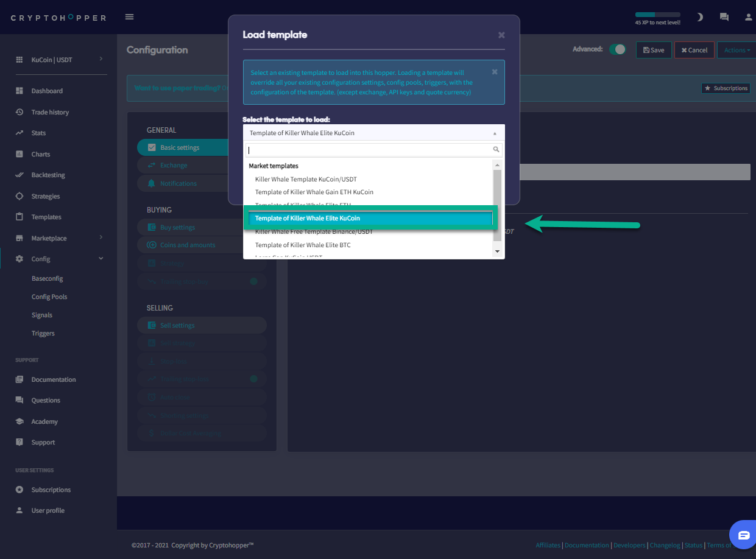Click the search magnifier icon in dropdown
Screen dimensions: 756x559
(x=496, y=150)
